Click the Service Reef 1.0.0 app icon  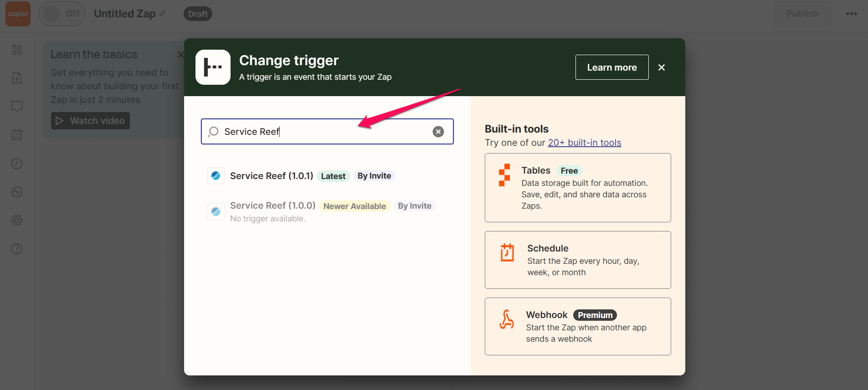[216, 211]
